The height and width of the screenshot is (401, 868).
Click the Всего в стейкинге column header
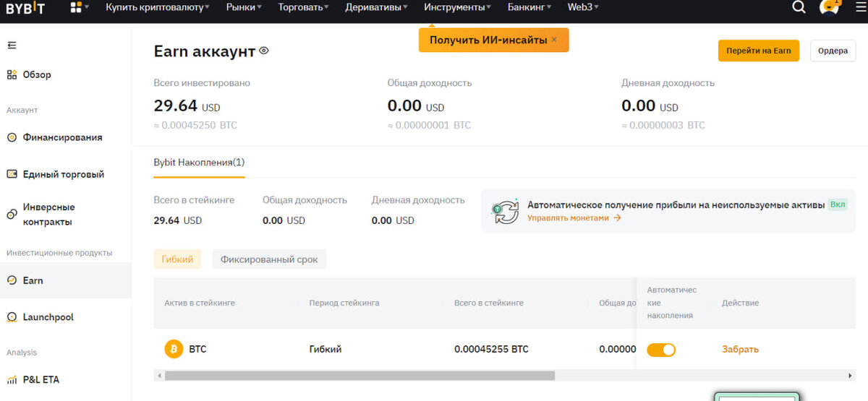(x=489, y=303)
